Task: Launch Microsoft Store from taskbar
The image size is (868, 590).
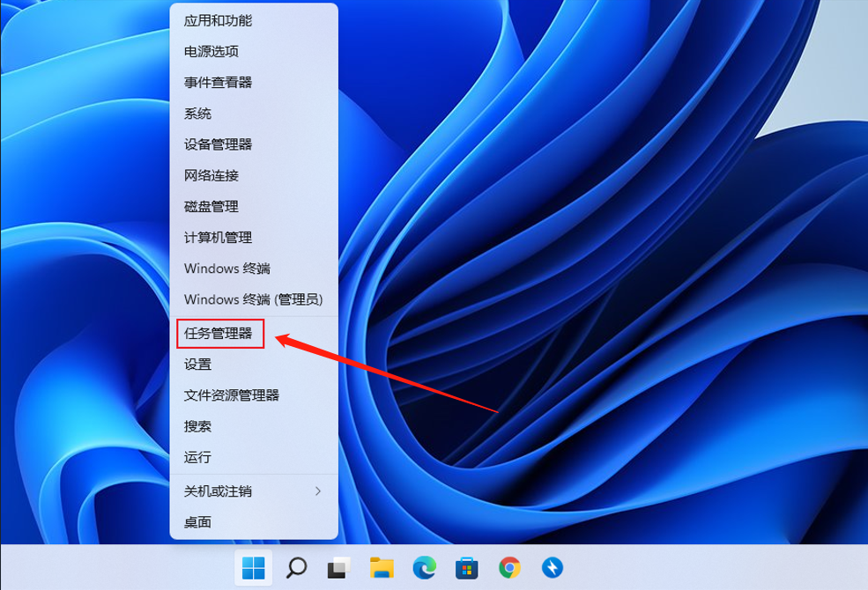Action: (466, 568)
